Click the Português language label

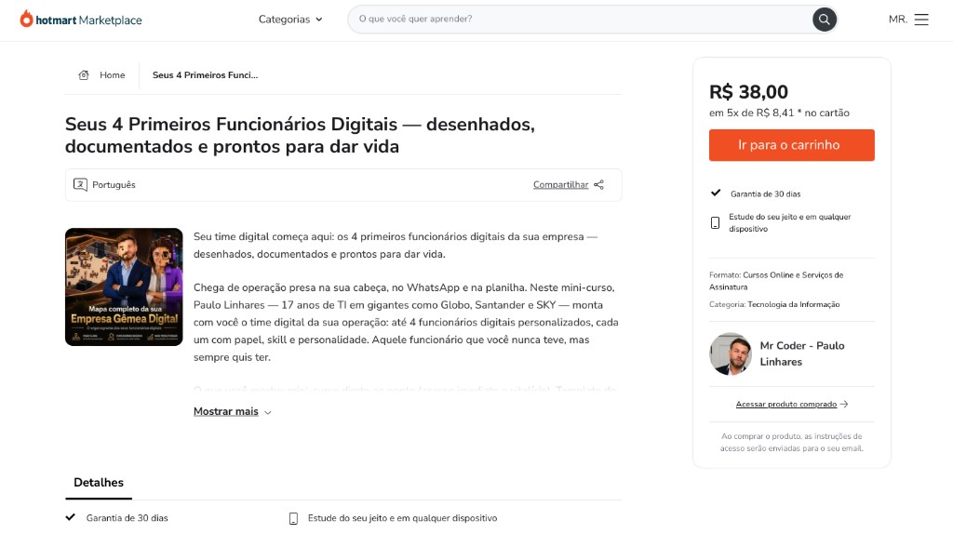[x=114, y=184]
